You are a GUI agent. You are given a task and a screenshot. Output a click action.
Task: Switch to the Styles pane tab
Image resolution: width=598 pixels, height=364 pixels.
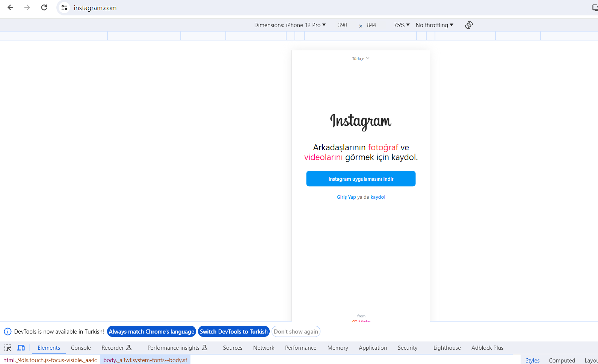click(532, 360)
